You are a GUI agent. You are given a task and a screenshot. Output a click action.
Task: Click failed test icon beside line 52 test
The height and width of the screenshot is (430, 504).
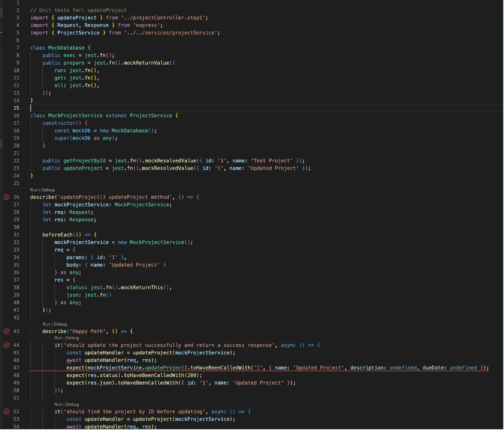(x=6, y=412)
